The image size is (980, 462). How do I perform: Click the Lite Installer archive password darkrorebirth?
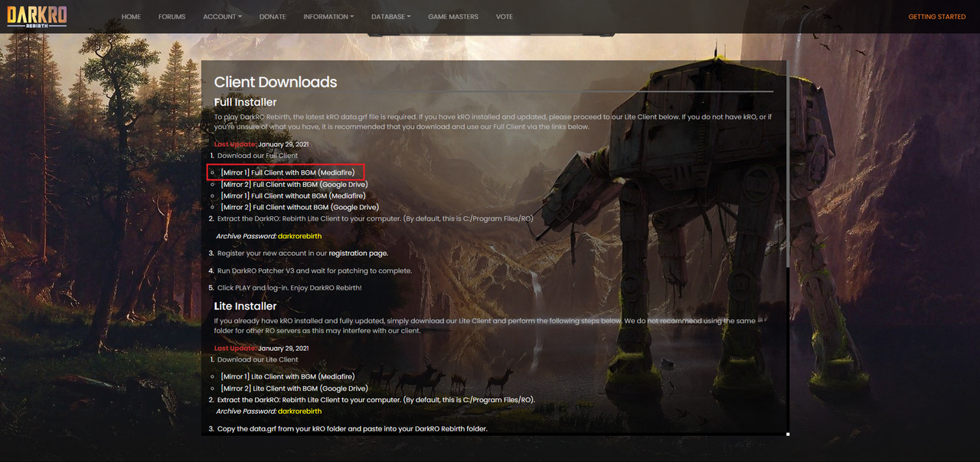coord(300,411)
